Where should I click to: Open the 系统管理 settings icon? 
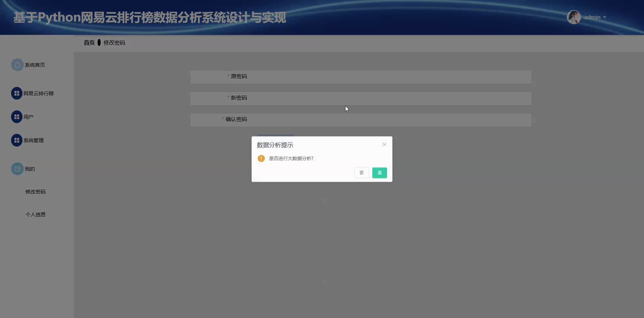(x=16, y=140)
